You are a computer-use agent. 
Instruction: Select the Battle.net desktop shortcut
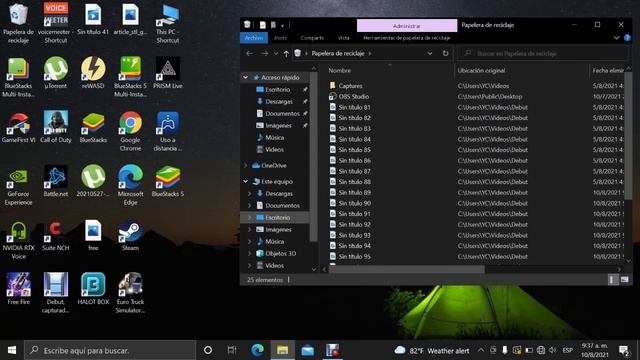[56, 181]
